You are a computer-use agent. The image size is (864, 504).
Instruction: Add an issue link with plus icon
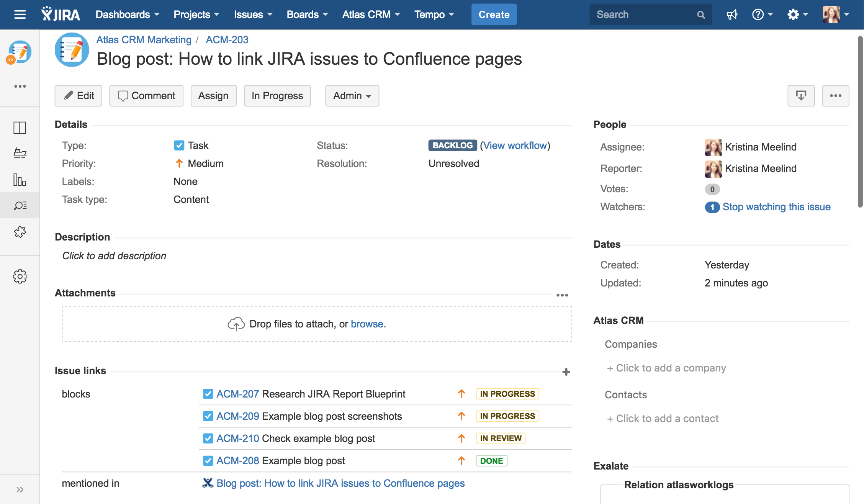(x=566, y=371)
